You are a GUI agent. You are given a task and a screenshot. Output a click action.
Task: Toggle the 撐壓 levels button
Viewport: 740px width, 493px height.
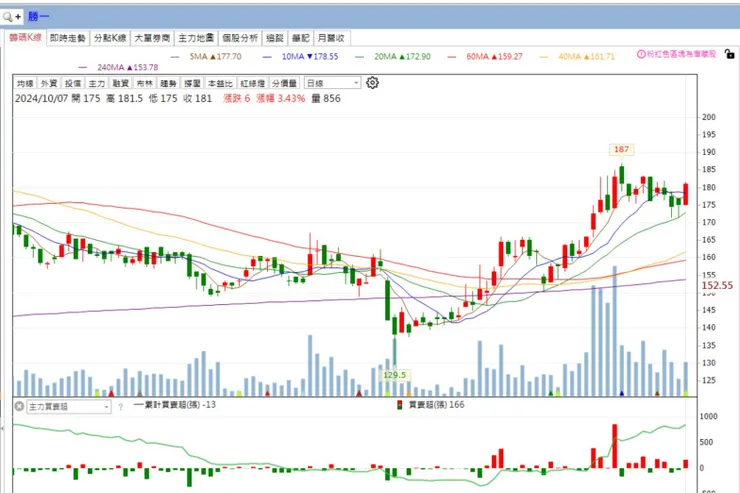click(x=193, y=84)
